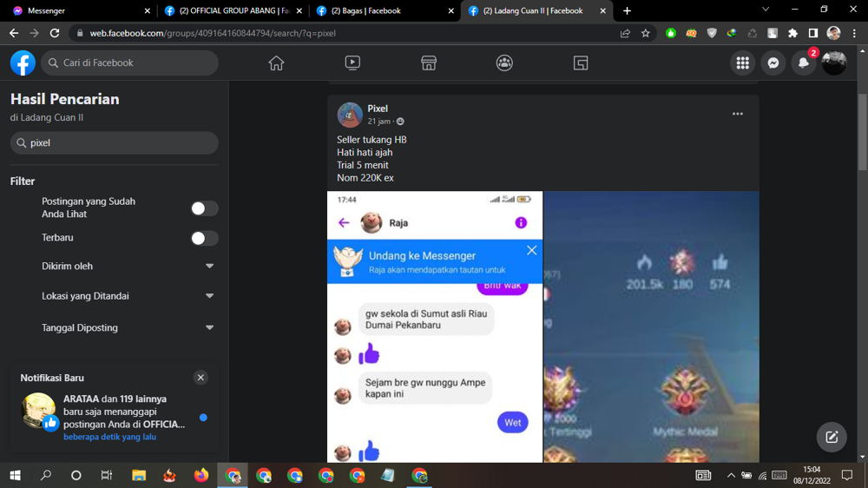Click the post text line Nom 220K ex
The height and width of the screenshot is (488, 868).
tap(365, 178)
